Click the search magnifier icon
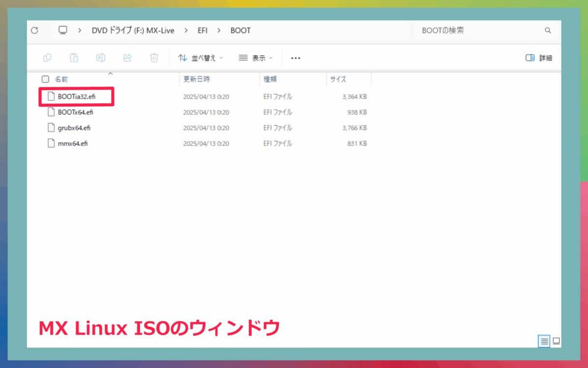Screen dimensions: 588x368 [x=548, y=30]
